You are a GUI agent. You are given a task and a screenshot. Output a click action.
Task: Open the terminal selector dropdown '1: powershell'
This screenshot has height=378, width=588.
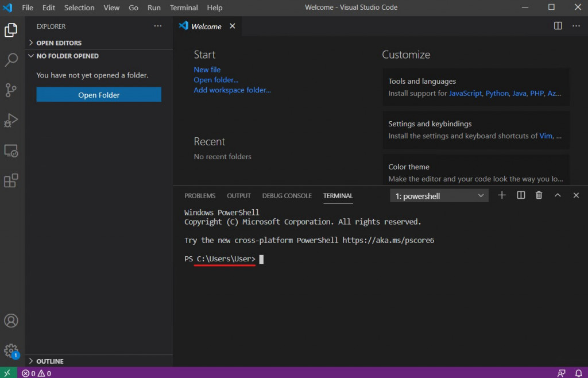(x=439, y=196)
